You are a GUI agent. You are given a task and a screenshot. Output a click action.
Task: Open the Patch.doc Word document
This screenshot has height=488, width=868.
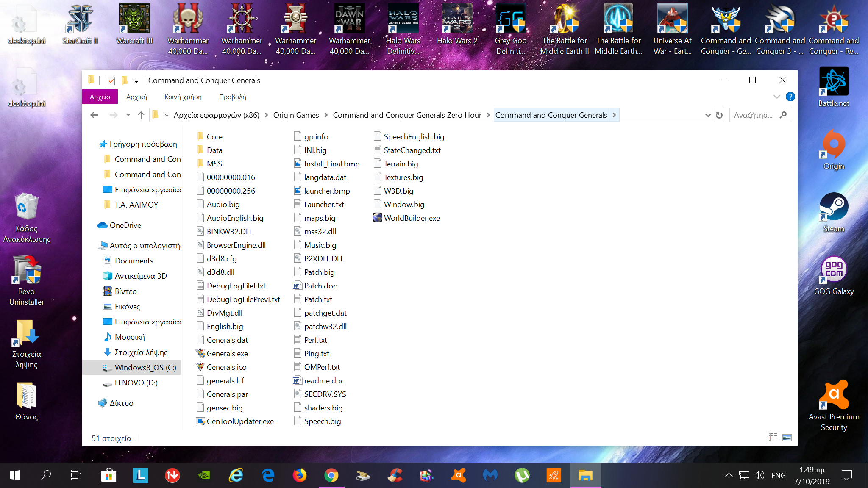315,286
